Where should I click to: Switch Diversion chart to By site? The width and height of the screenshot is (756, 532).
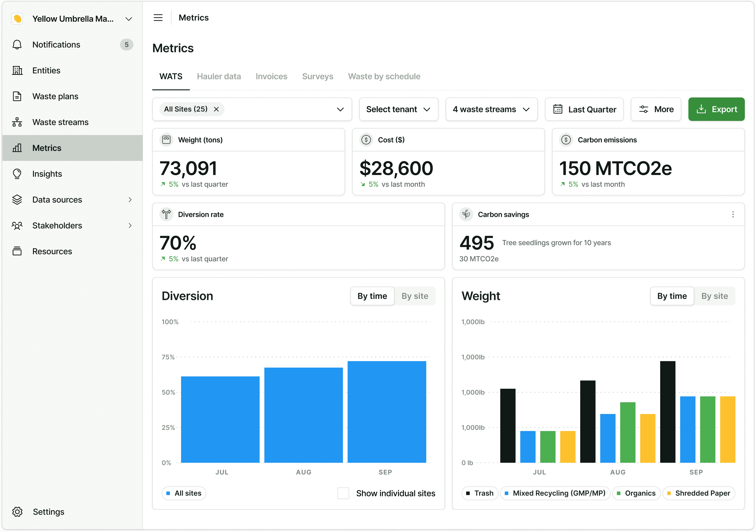coord(415,296)
